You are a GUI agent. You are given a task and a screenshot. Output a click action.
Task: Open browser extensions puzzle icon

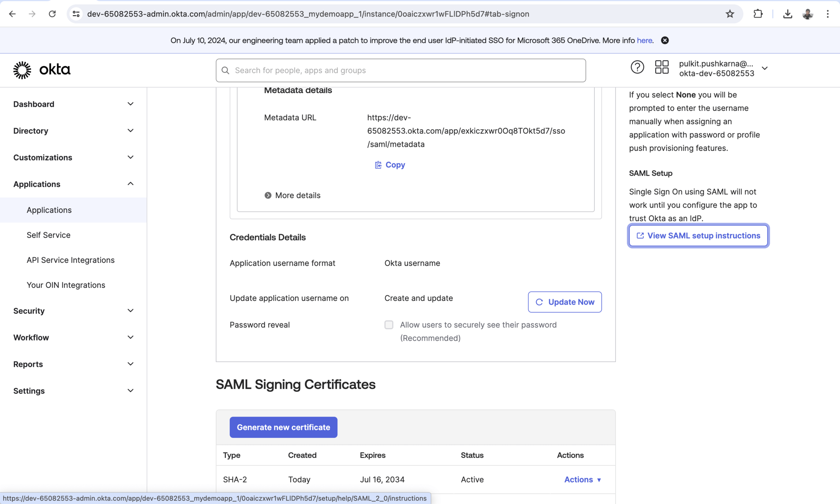(x=758, y=14)
